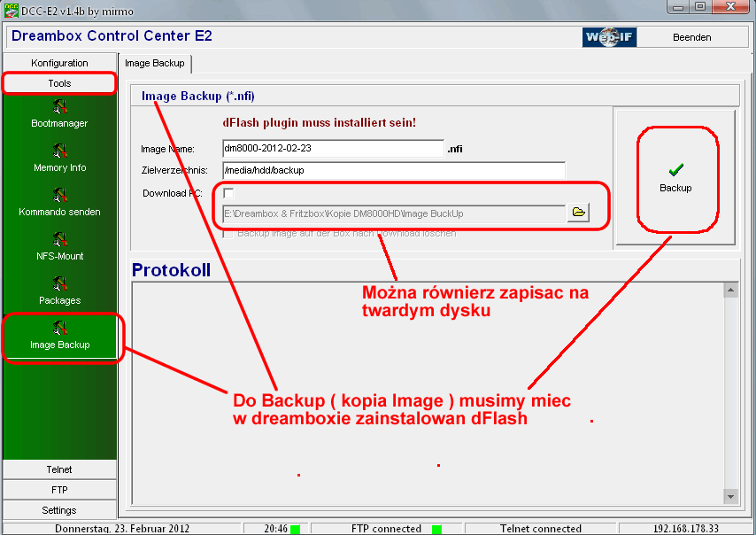Enable the Download PC checkbox
Screen dimensions: 756x535
coord(228,193)
